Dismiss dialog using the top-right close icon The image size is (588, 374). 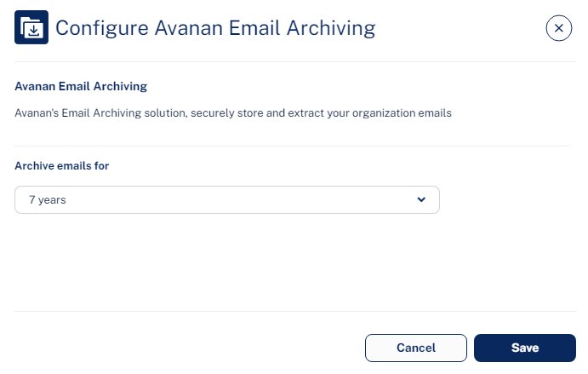559,28
